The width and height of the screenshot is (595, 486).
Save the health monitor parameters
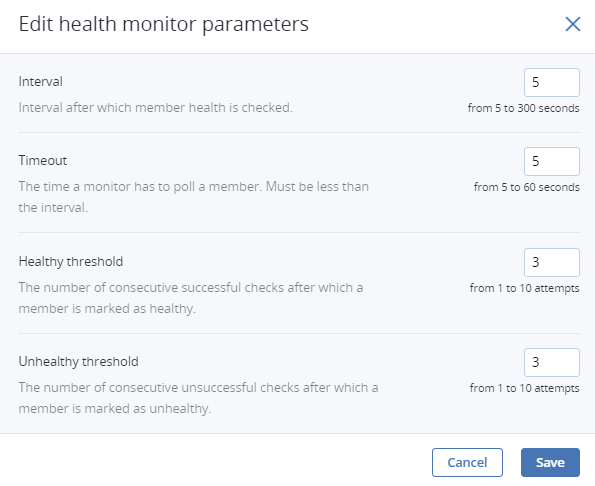coord(550,462)
